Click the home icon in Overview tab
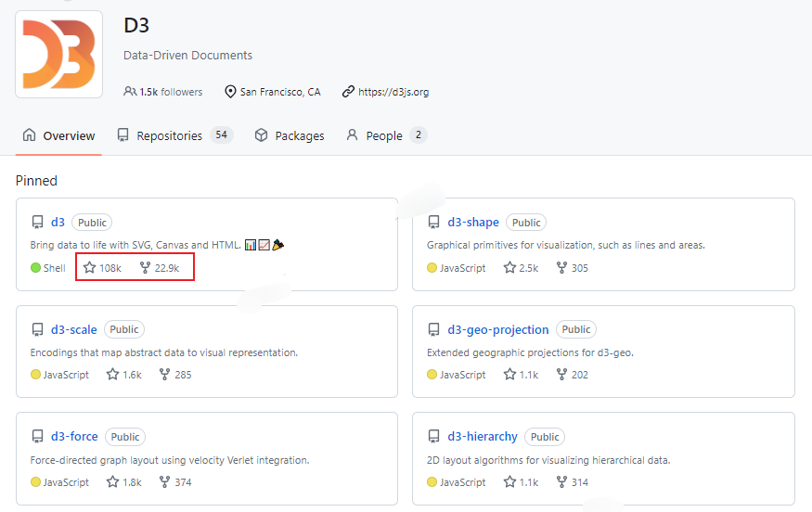The height and width of the screenshot is (512, 812). (x=30, y=135)
